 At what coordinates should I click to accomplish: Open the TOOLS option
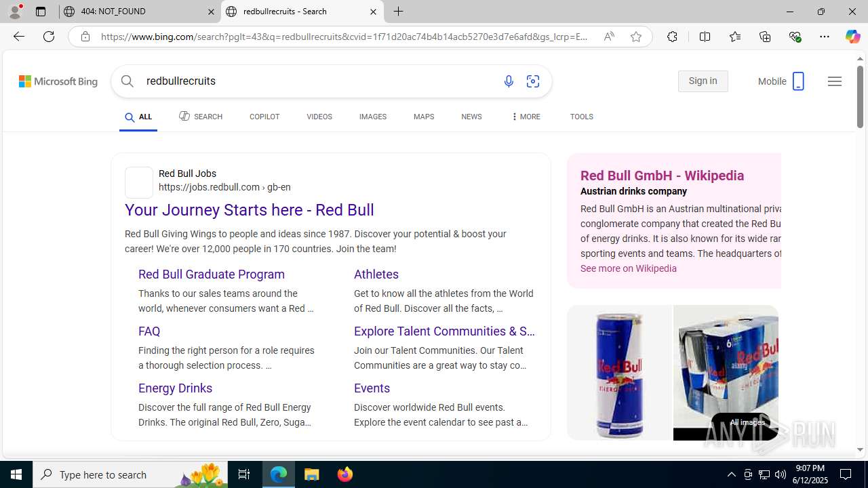[582, 117]
